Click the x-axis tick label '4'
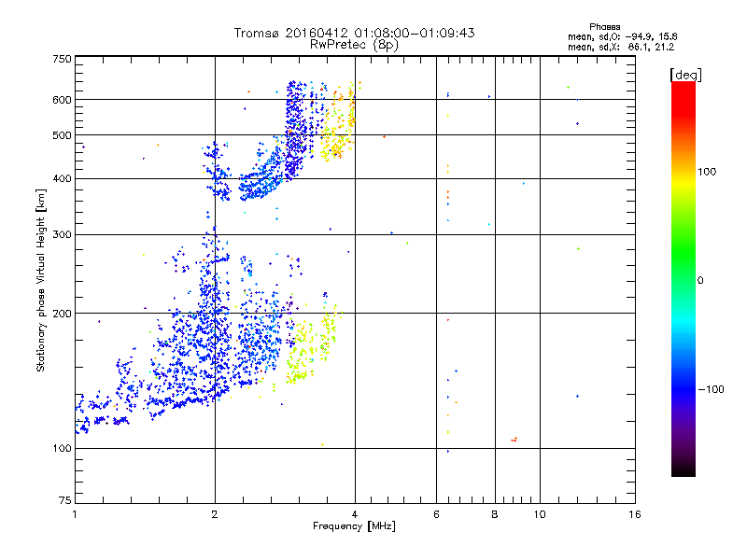747x560 pixels. pos(355,514)
